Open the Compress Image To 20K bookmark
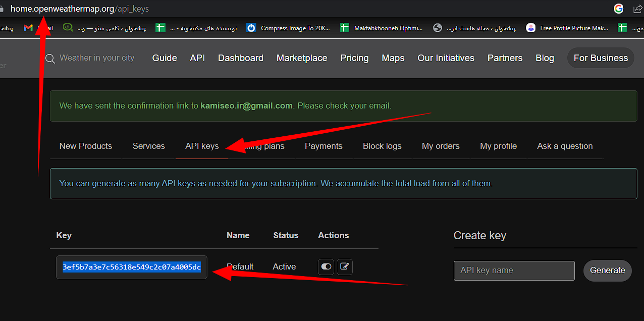The height and width of the screenshot is (321, 644). (x=288, y=28)
